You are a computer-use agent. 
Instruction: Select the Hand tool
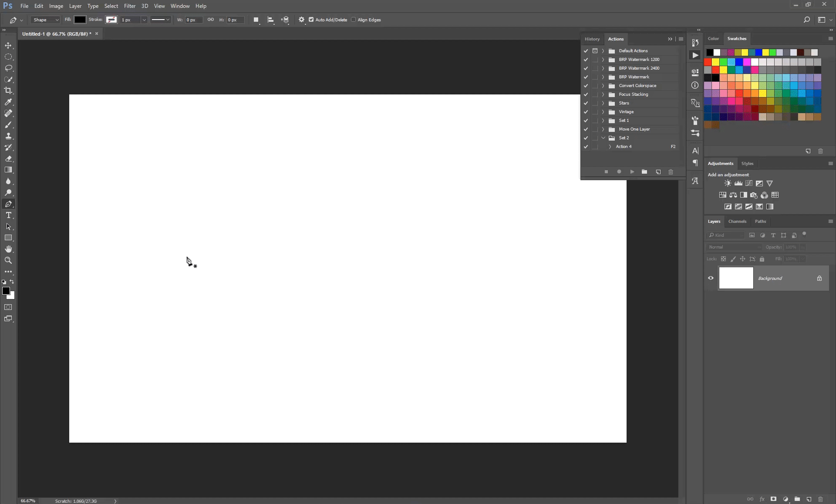coord(8,249)
